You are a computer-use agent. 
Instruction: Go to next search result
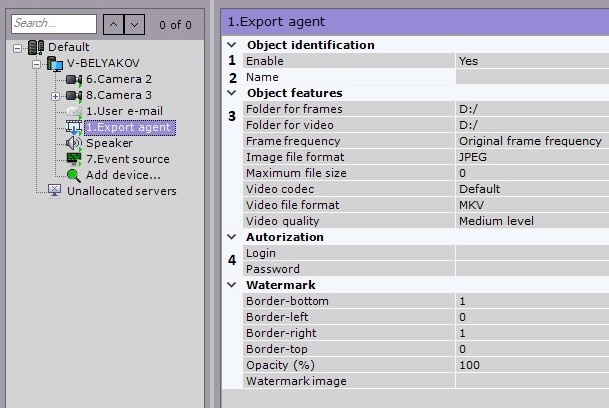point(135,23)
